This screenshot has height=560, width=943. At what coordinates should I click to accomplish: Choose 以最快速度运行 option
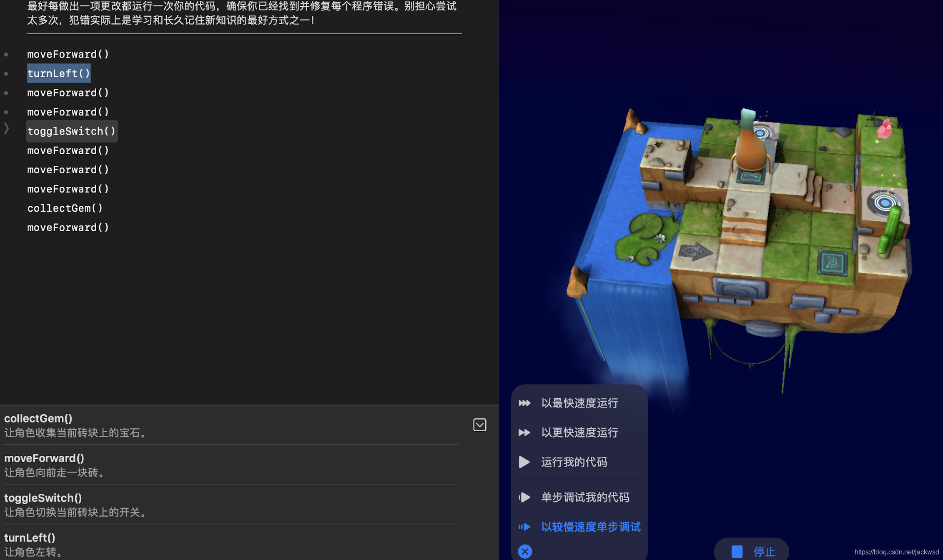(579, 402)
